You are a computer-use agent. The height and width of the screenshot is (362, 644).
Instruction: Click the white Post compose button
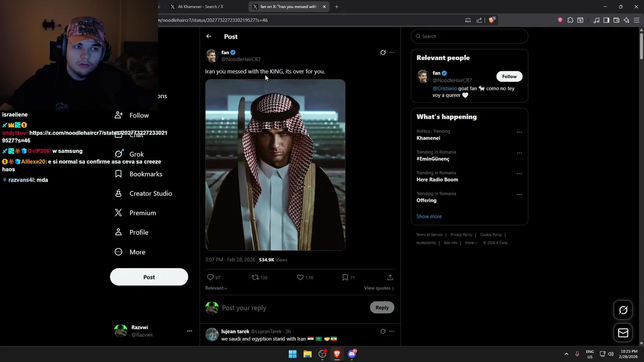(149, 277)
